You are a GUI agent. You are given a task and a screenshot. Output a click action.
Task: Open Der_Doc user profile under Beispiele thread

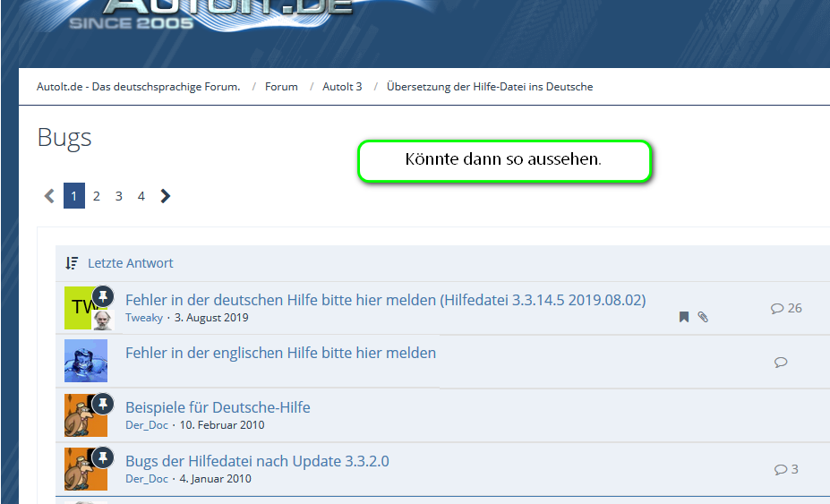click(147, 425)
